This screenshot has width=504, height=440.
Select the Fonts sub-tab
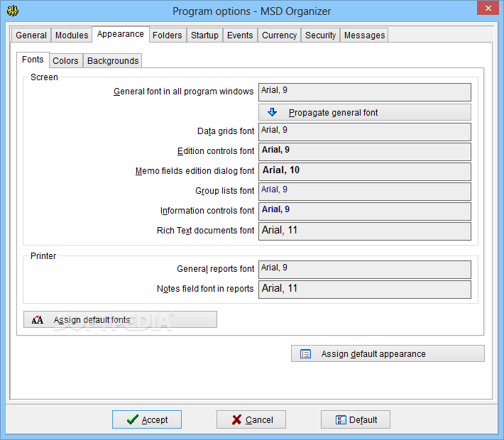point(33,60)
